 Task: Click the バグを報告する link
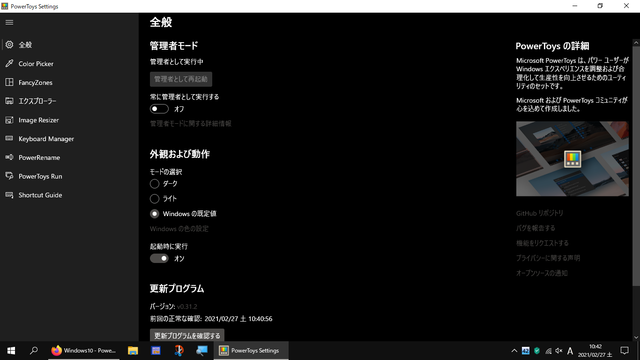tap(536, 228)
